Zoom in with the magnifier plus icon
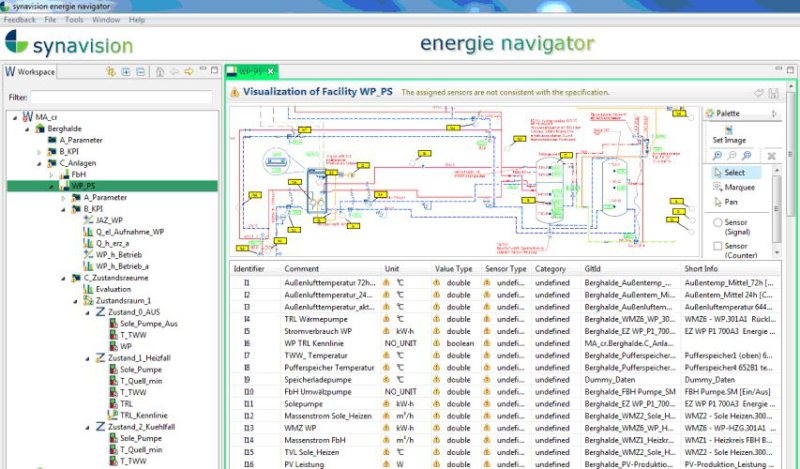The height and width of the screenshot is (469, 800). click(x=717, y=156)
